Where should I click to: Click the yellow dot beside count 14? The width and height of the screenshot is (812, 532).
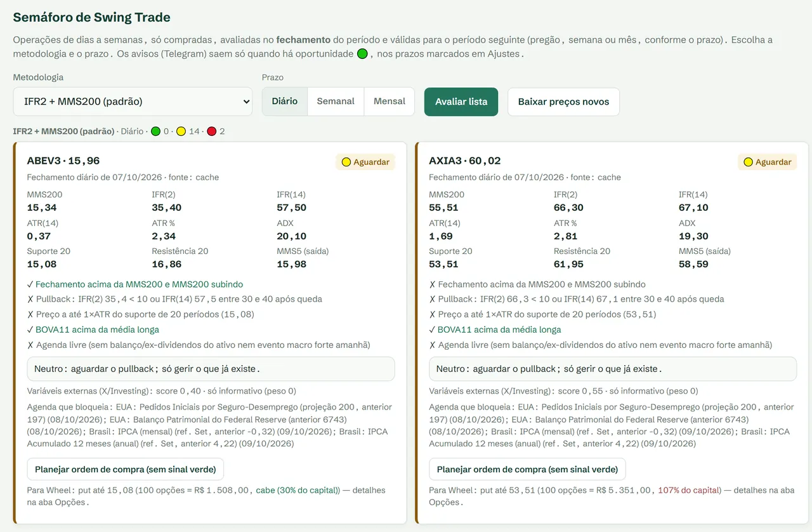coord(181,131)
